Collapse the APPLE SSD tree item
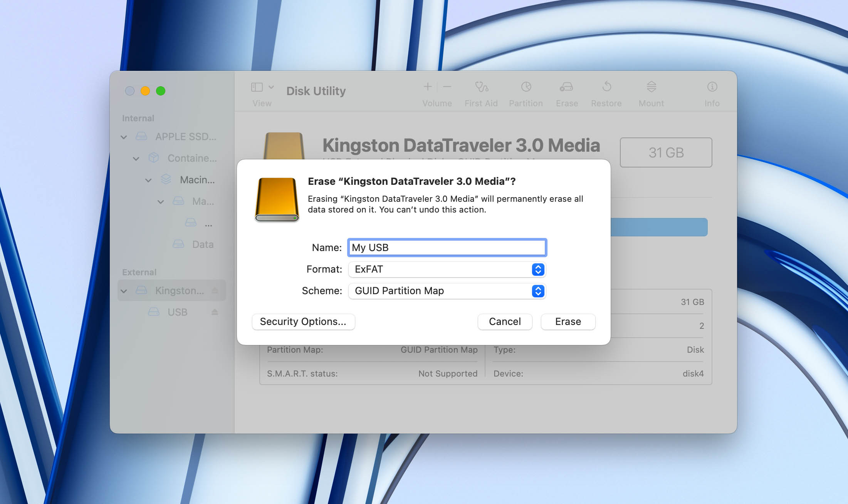 click(x=124, y=137)
